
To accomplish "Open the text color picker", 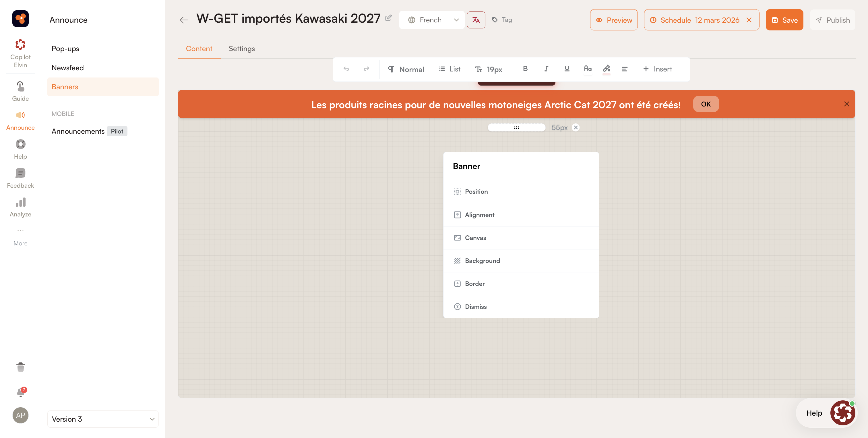I will 588,69.
